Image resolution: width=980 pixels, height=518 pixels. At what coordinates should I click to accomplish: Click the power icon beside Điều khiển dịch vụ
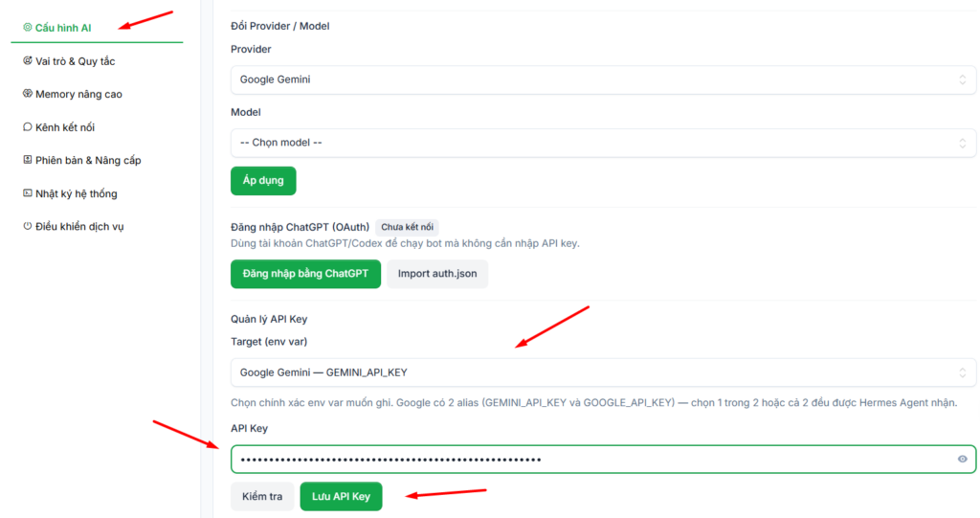click(x=28, y=226)
